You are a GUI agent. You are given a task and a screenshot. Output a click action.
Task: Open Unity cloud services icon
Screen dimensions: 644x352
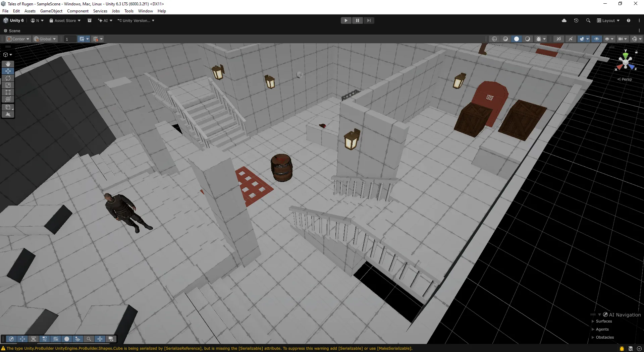tap(564, 20)
